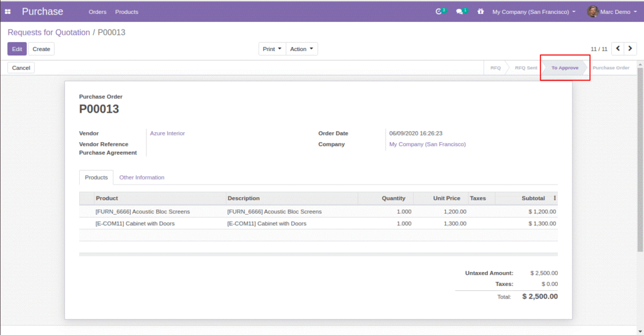Image resolution: width=644 pixels, height=335 pixels.
Task: Expand the Print dropdown
Action: [272, 49]
